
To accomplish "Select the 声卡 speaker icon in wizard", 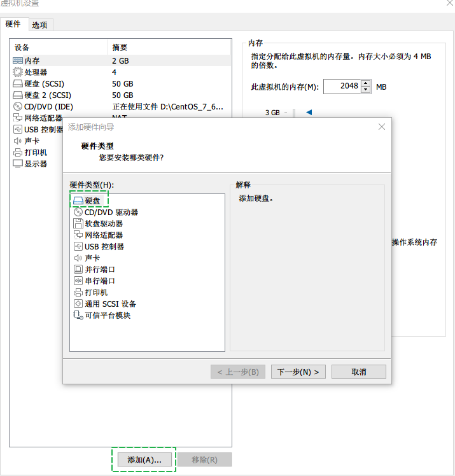I will 78,258.
